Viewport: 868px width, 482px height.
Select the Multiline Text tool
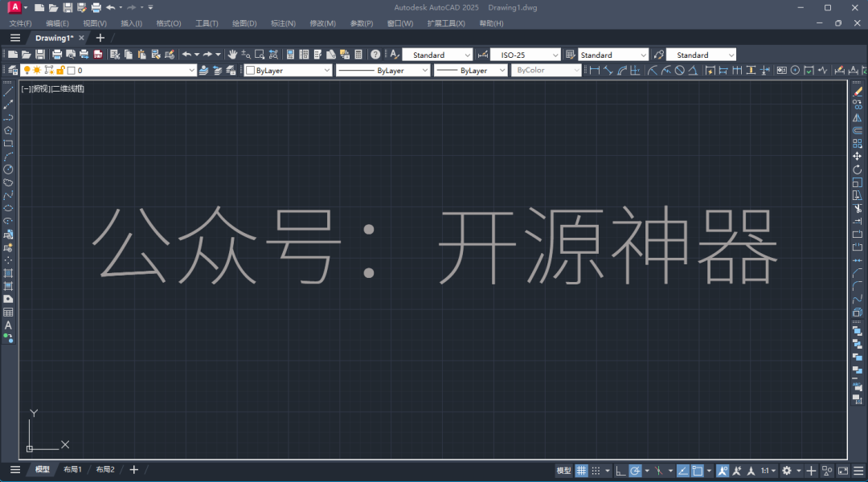pos(8,326)
